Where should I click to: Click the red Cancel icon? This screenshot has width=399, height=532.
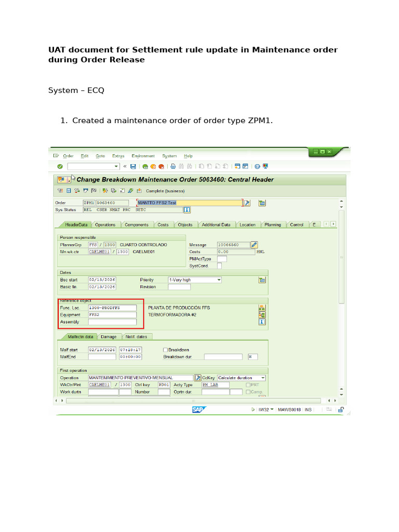point(162,166)
